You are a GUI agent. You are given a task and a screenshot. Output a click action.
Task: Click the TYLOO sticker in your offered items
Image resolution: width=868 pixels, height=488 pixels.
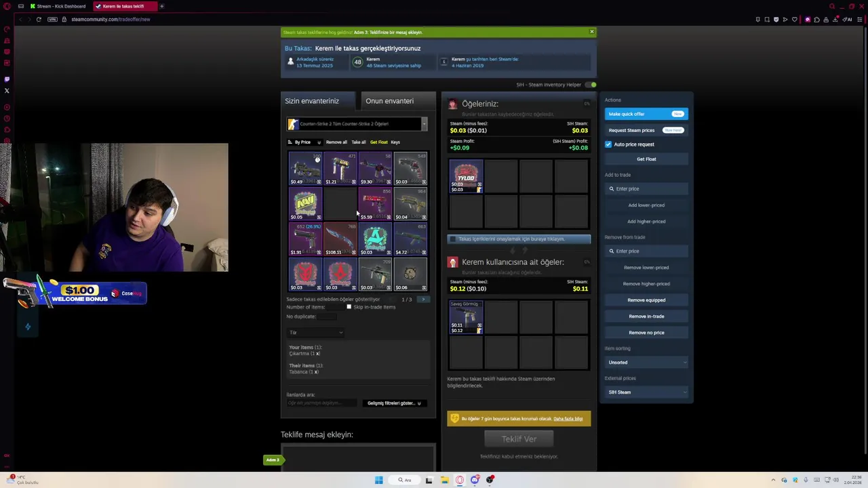coord(466,176)
